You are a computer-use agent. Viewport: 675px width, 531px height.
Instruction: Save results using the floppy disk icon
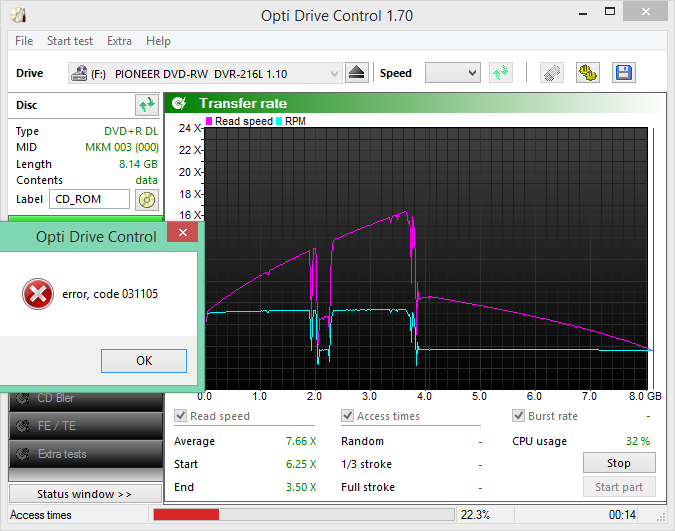[x=624, y=73]
